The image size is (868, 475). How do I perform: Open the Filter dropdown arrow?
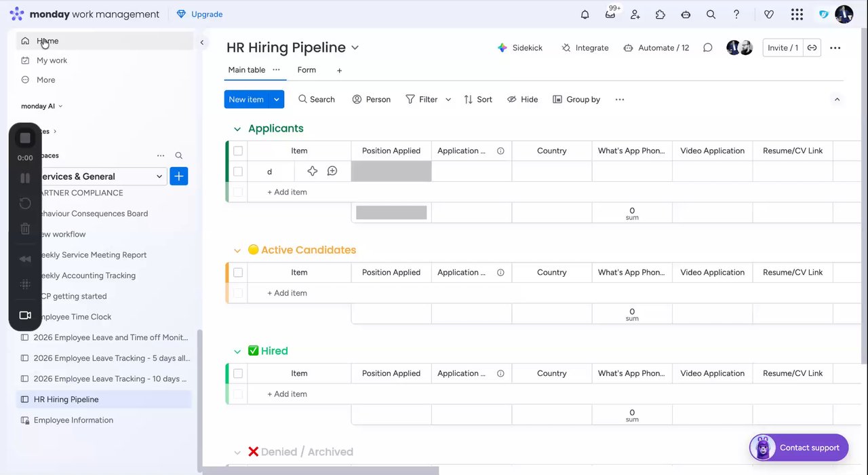pos(448,99)
